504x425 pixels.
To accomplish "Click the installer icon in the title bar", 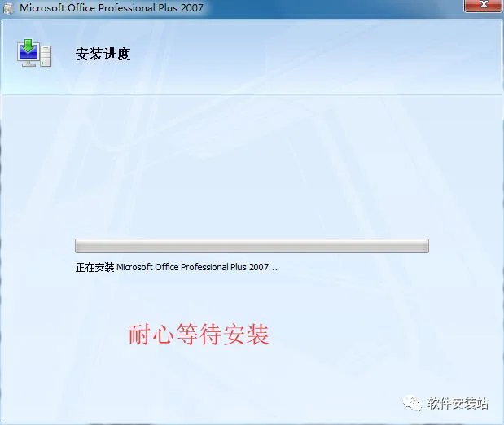I will tap(8, 8).
